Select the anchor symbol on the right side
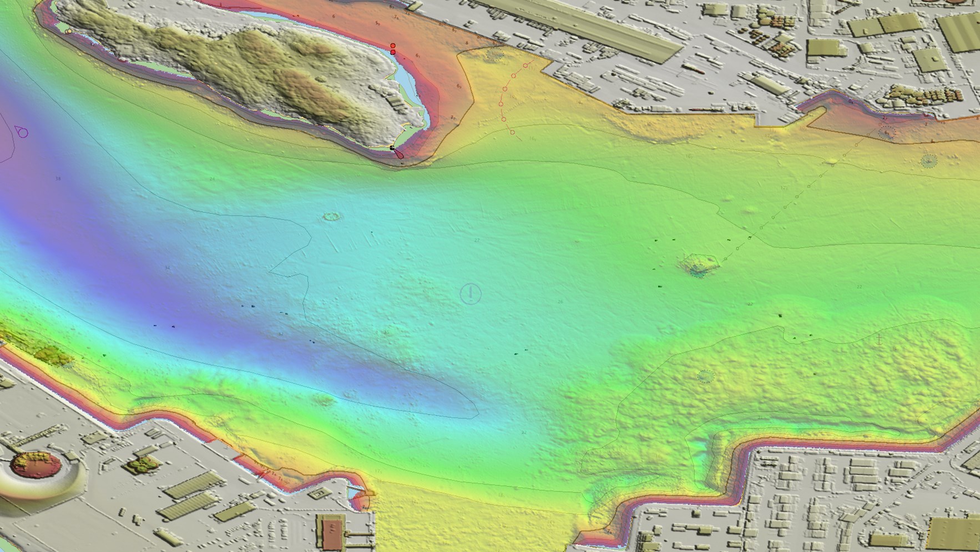Image resolution: width=980 pixels, height=552 pixels. tap(879, 340)
